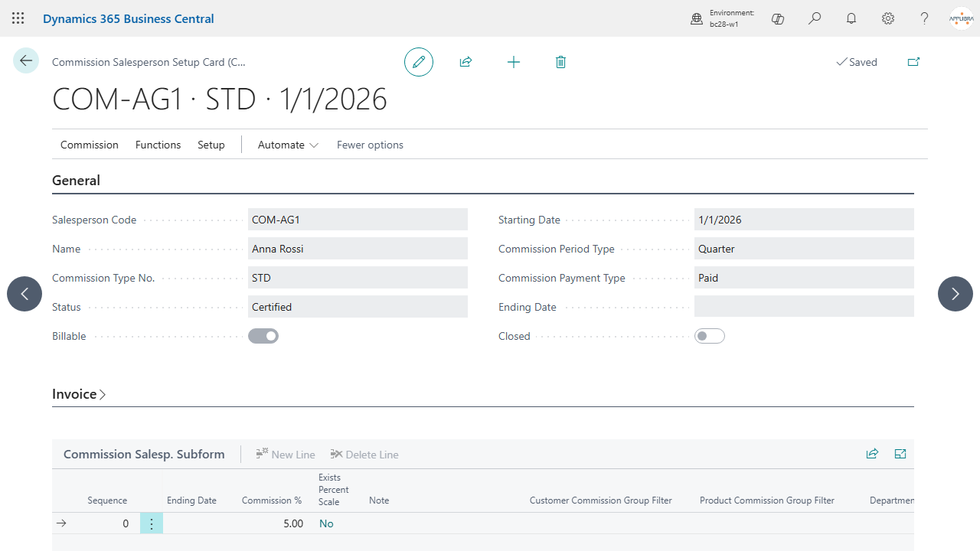
Task: Click New Line in the subform
Action: tap(286, 454)
